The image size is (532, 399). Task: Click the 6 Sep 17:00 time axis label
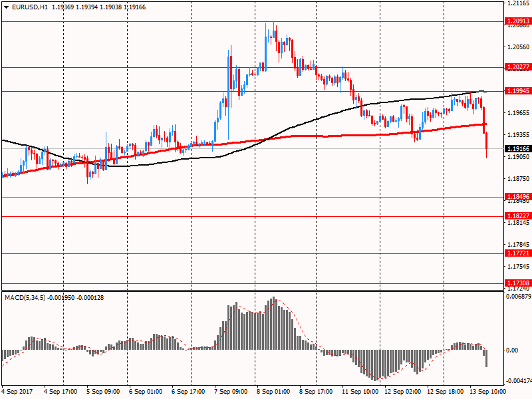(188, 392)
